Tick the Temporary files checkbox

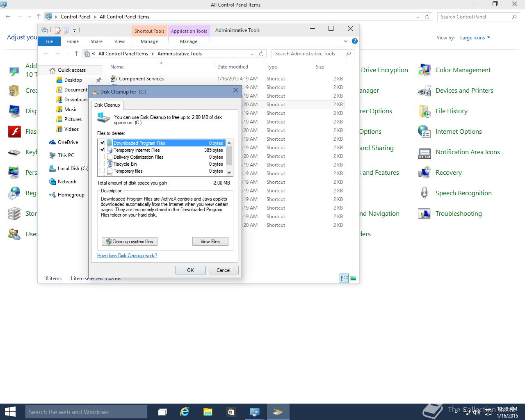pos(103,171)
